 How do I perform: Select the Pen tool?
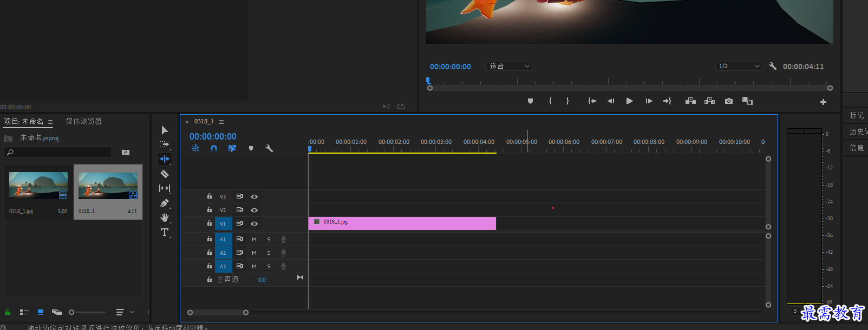point(165,203)
